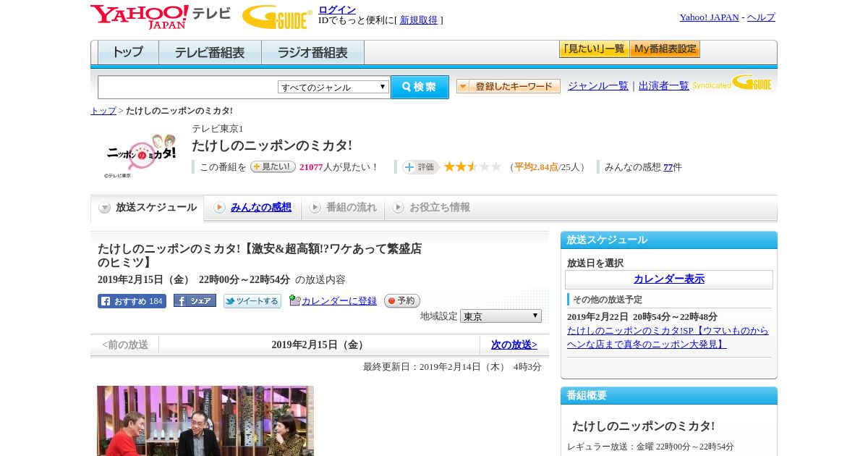This screenshot has width=868, height=456.
Task: Go to 次の放送> link
Action: point(514,345)
